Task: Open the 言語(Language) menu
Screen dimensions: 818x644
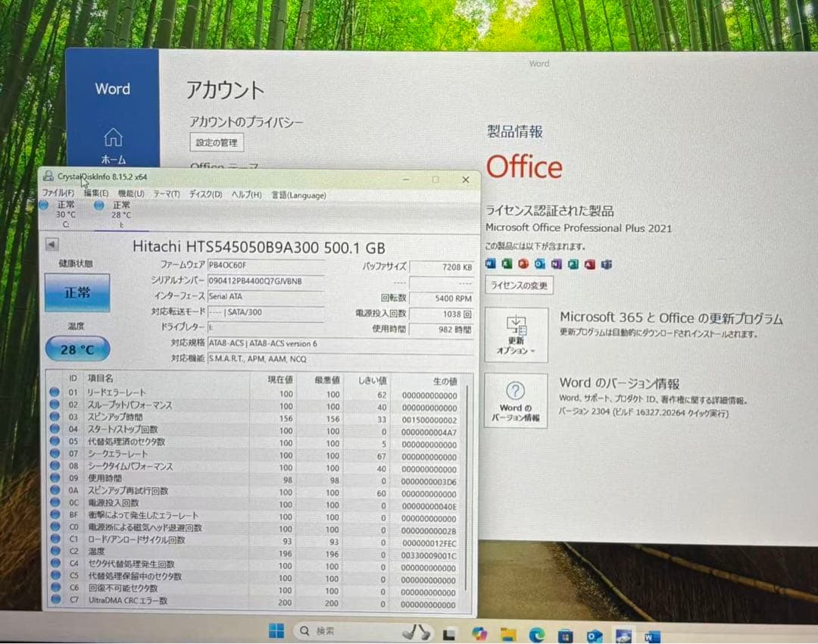Action: pos(298,195)
